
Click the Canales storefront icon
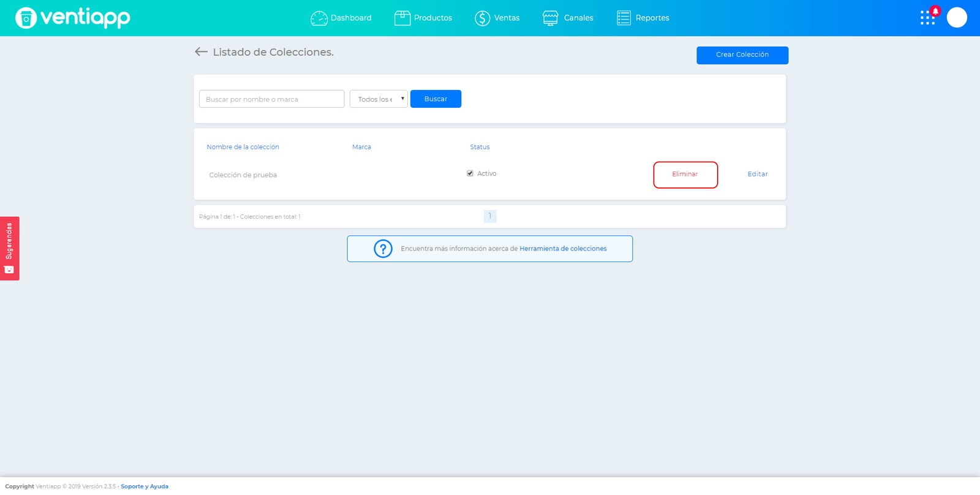(551, 18)
